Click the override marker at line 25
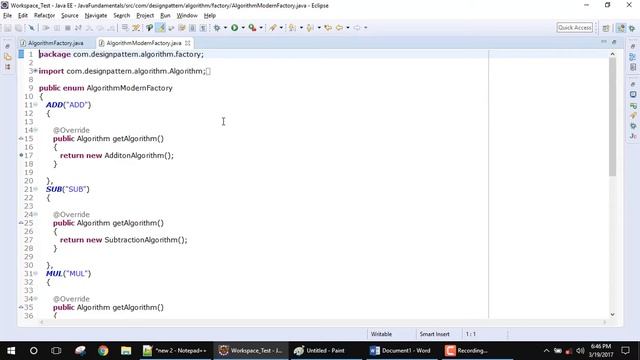Viewport: 640px width, 360px height. tap(21, 223)
